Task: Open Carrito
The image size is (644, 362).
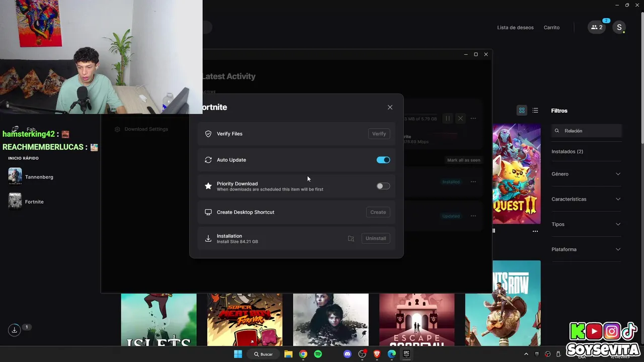Action: (x=551, y=28)
